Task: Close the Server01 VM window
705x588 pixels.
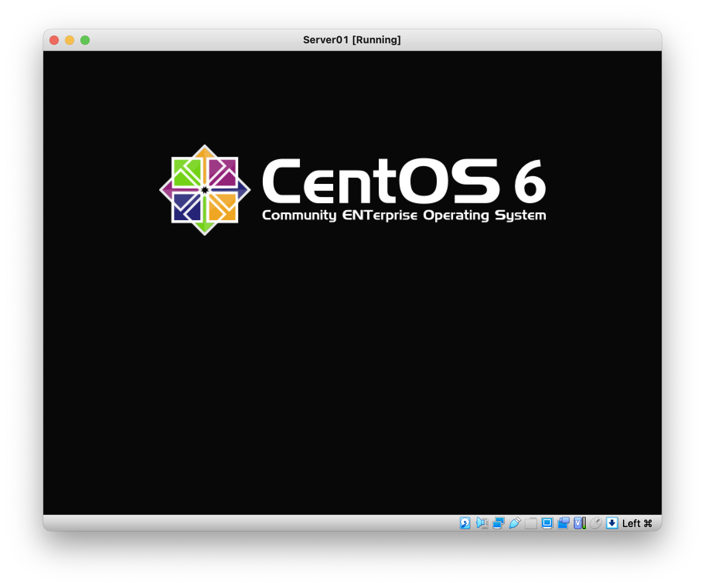Action: 54,40
